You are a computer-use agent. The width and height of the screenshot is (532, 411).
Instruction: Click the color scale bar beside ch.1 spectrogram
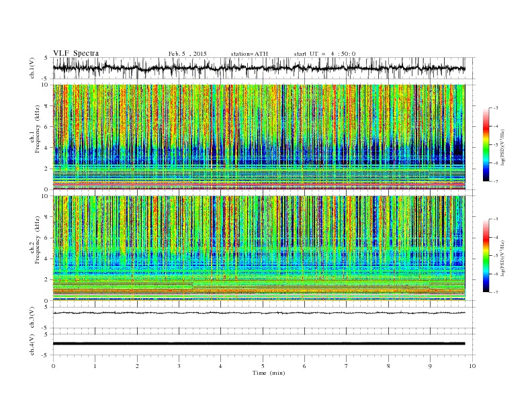pyautogui.click(x=486, y=145)
